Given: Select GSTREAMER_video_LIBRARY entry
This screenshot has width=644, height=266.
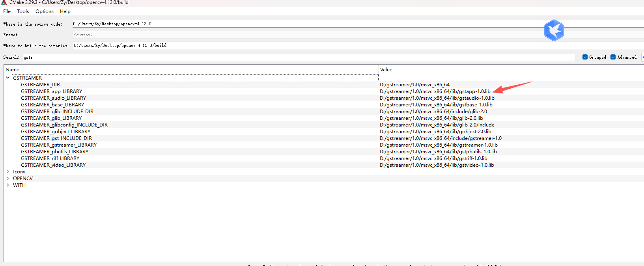Looking at the screenshot, I should pos(53,165).
